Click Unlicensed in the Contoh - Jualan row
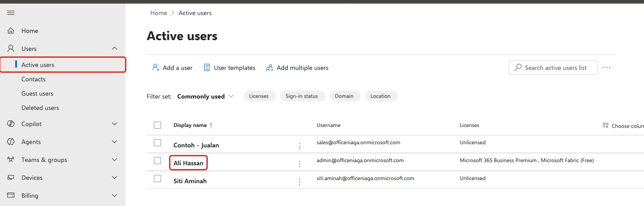This screenshot has width=644, height=206. [472, 142]
